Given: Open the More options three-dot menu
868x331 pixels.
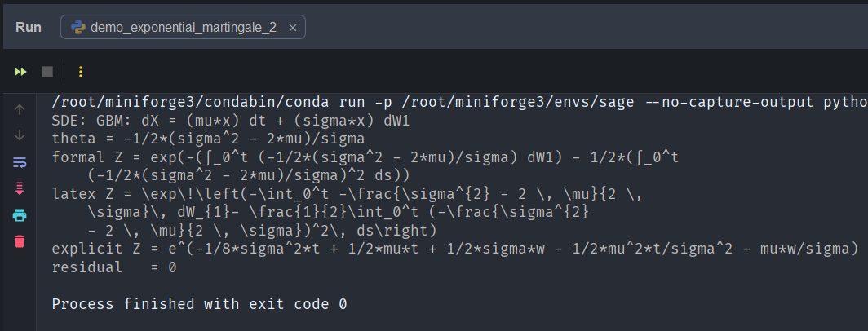Looking at the screenshot, I should point(80,72).
